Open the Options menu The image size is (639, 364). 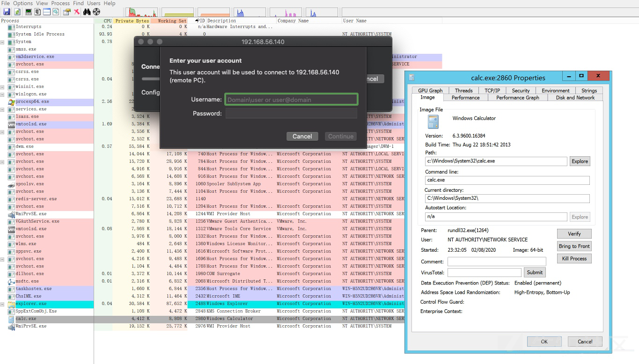tap(23, 3)
